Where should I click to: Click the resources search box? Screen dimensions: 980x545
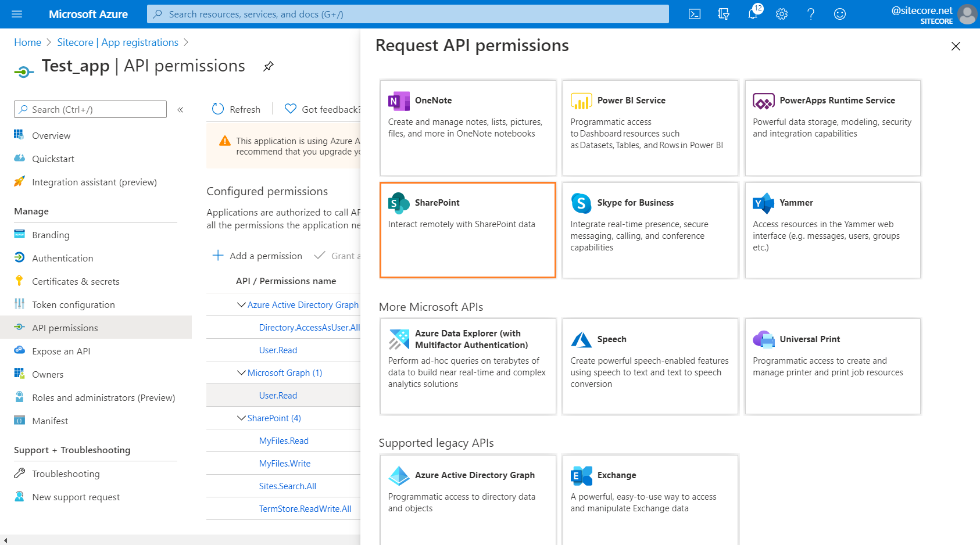(x=407, y=13)
